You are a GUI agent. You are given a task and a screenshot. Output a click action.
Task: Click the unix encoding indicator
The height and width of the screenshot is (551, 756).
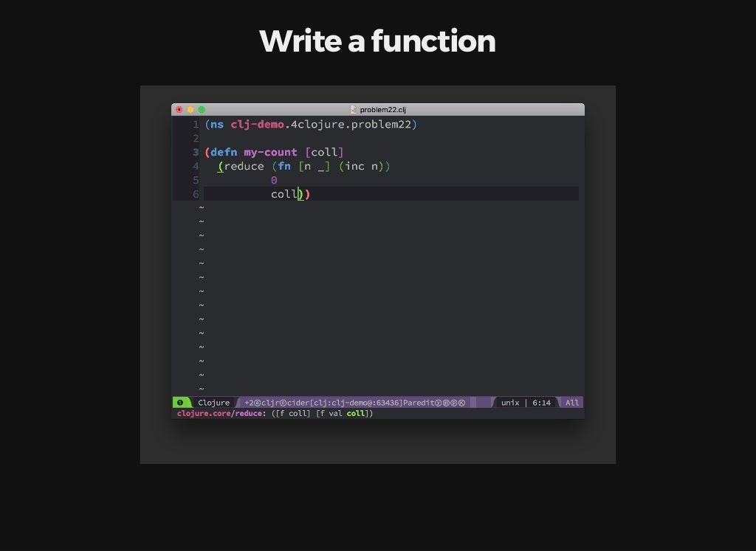(x=510, y=403)
